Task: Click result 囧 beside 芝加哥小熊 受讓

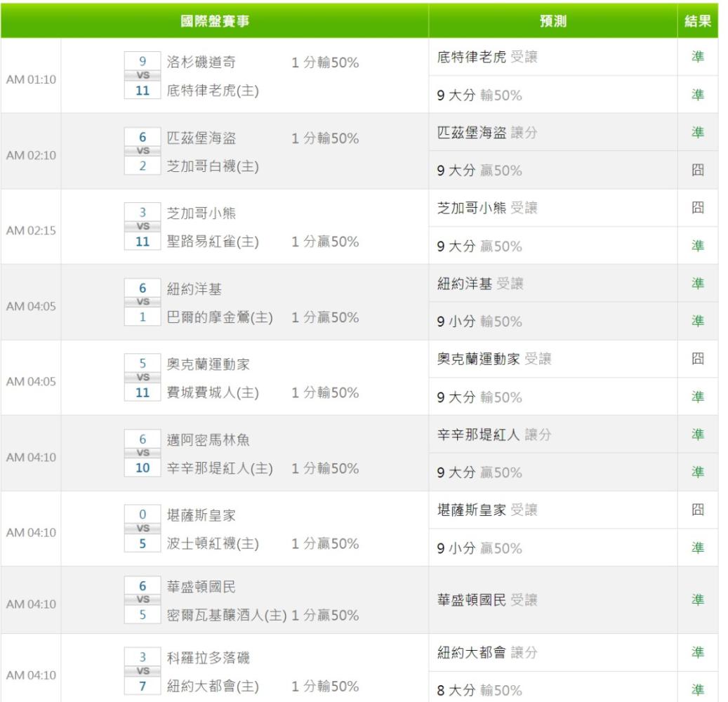Action: click(697, 207)
